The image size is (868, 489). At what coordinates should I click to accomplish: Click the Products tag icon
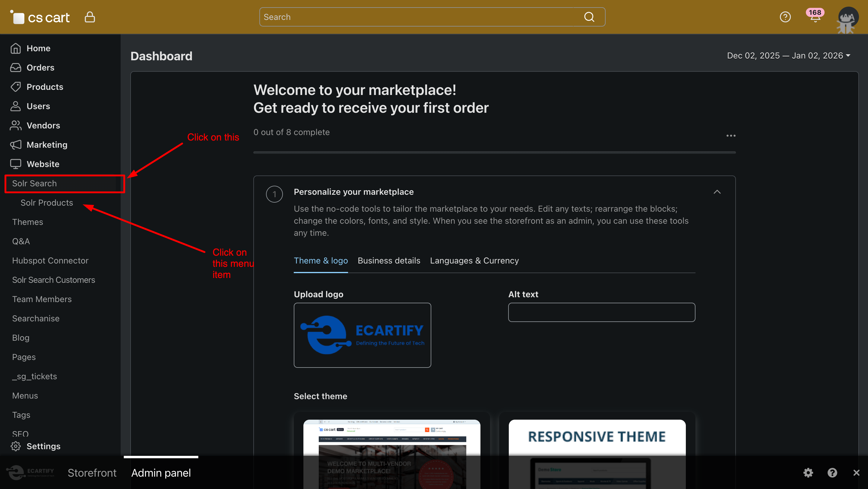click(15, 87)
